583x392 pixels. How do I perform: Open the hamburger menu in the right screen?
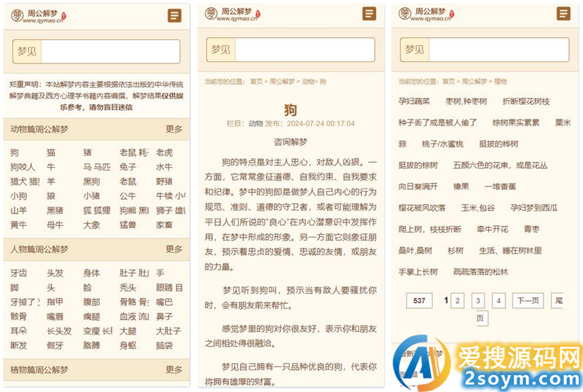[x=563, y=14]
